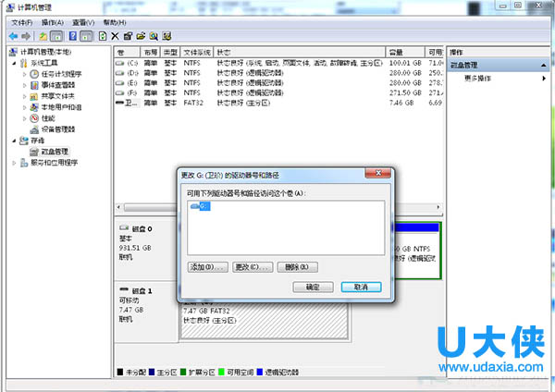Screen dimensions: 555x392
Task: Click the gray Forward arrow in toolbar
Action: (x=26, y=36)
